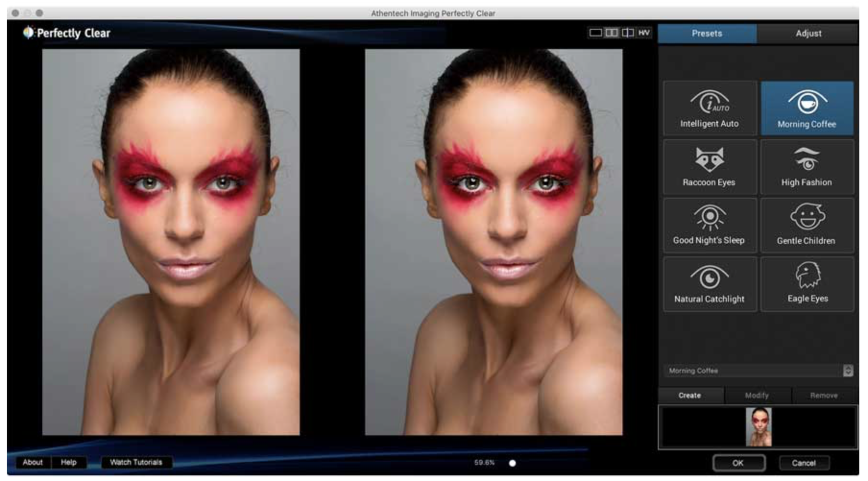Viewport: 868px width, 481px height.
Task: Open the Morning Coffee preset dropdown
Action: tap(759, 371)
